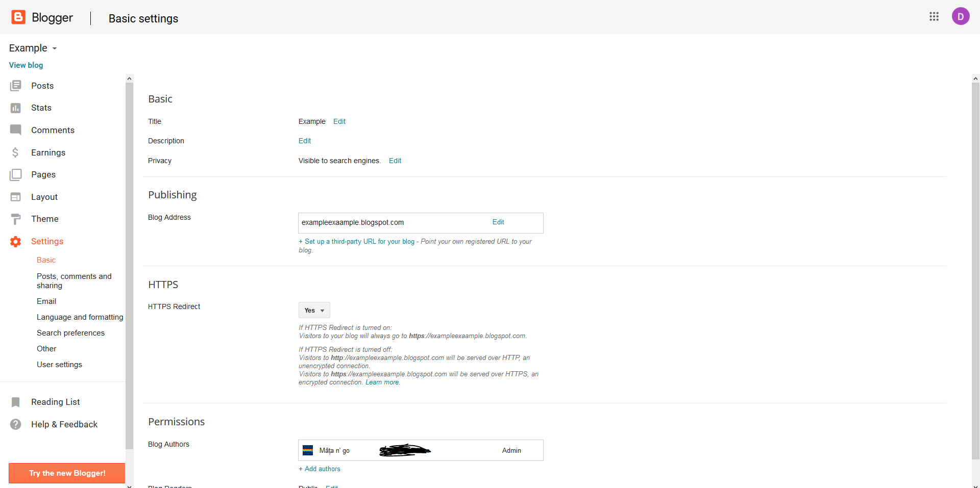Set up a third-party URL link
Image resolution: width=980 pixels, height=488 pixels.
coord(359,242)
